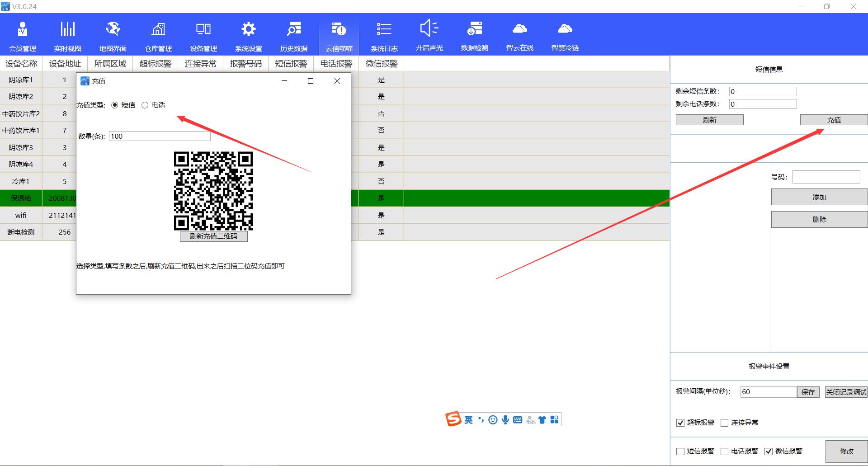Viewport: 868px width, 466px height.
Task: Open 仓库管理 warehouse management
Action: point(158,36)
